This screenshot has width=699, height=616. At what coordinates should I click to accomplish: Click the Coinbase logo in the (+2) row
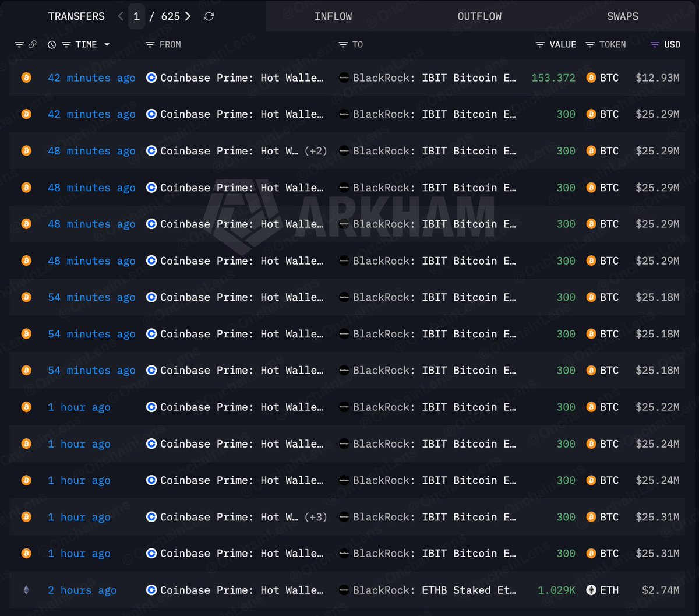tap(151, 151)
